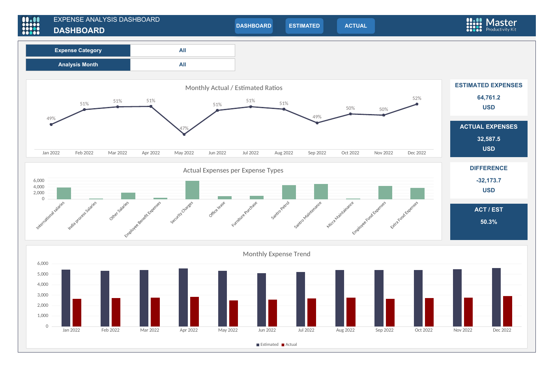Click the Aug 2022 Estimated bar in trend chart
554x392 pixels.
coord(340,298)
